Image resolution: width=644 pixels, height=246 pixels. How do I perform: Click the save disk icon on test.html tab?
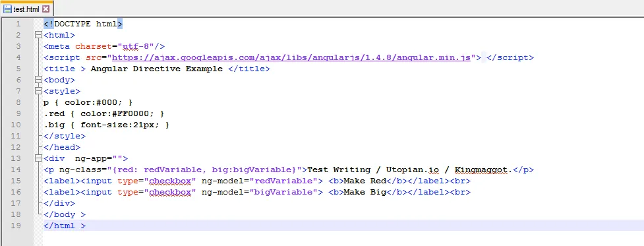coord(7,9)
